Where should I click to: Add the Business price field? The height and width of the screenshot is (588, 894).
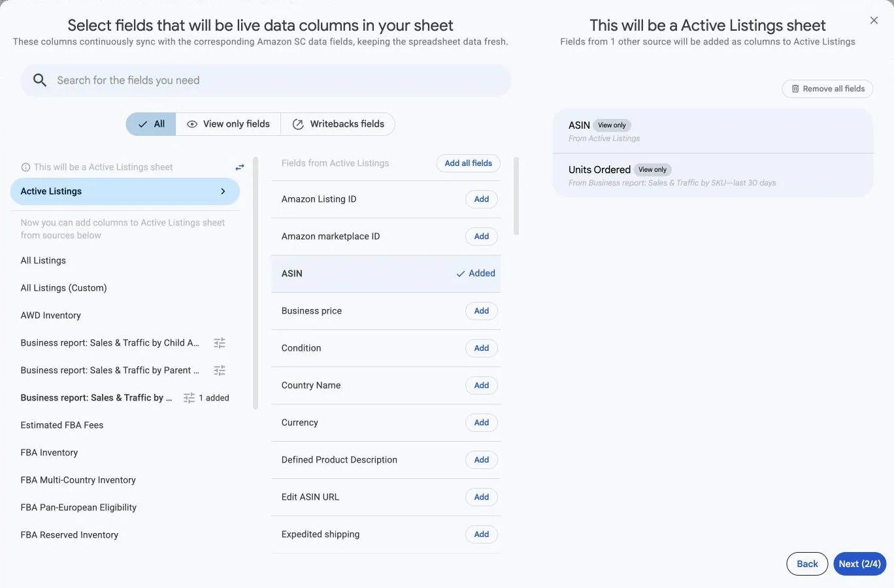[x=482, y=311]
